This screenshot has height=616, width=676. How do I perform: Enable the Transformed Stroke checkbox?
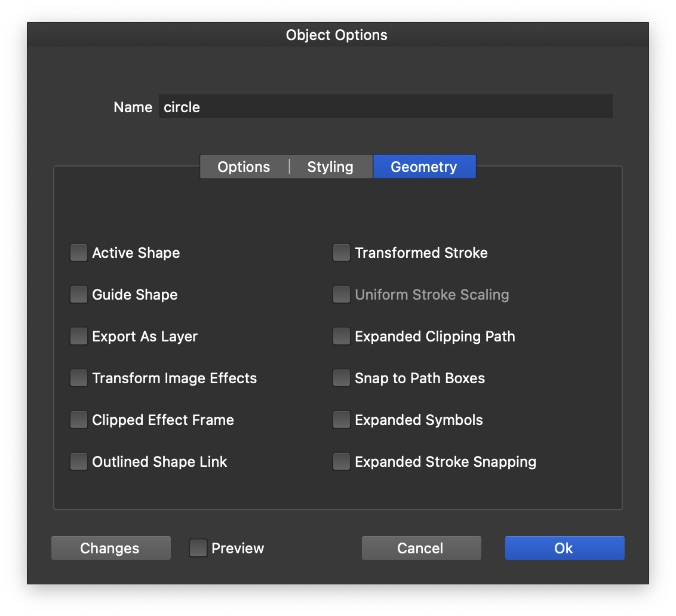[342, 253]
